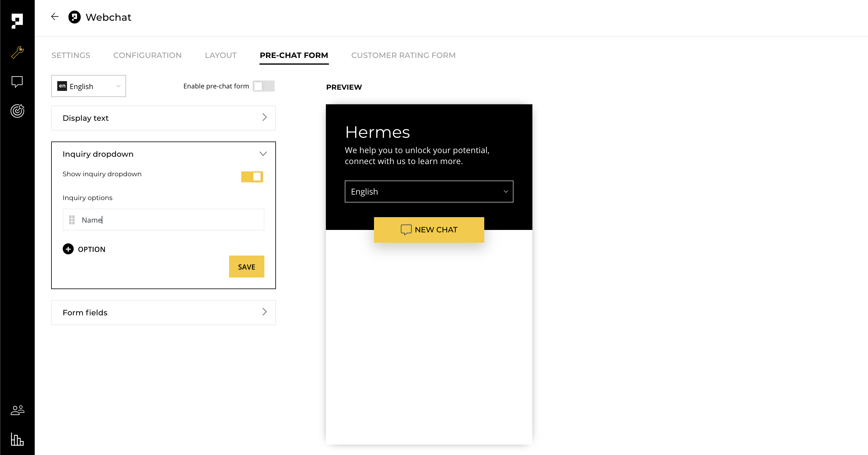Click NEW CHAT button in preview

point(429,230)
